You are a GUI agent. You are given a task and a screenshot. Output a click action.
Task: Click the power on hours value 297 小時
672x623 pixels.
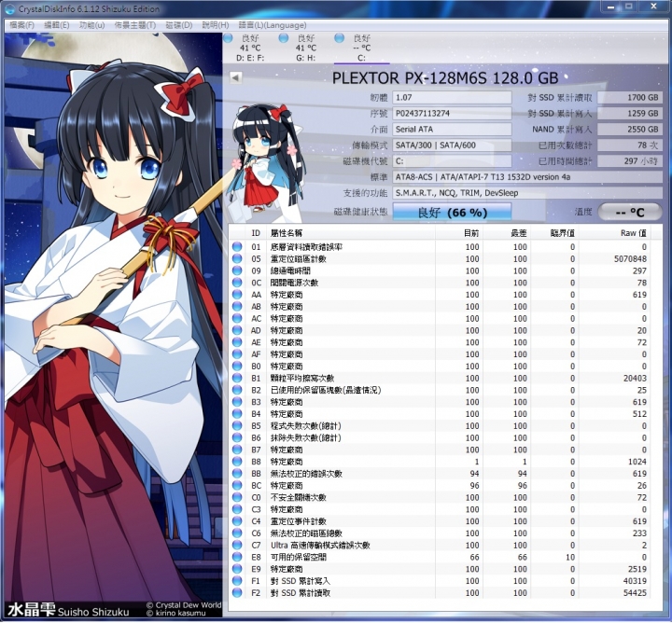pos(630,161)
